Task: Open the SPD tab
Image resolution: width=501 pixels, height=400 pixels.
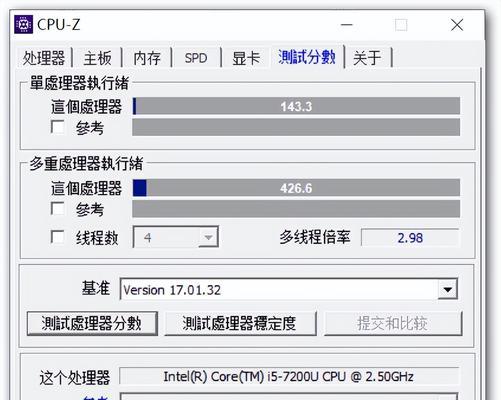Action: coord(196,58)
